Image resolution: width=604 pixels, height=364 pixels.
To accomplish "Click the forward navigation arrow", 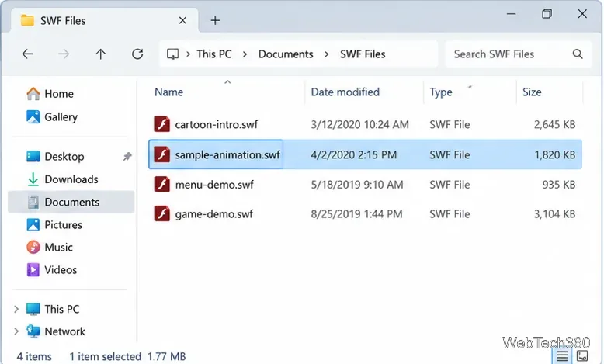I will tap(64, 54).
